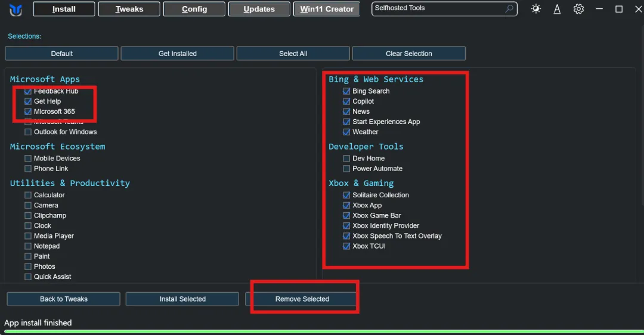Check the Outlook for Windows checkbox

click(28, 132)
